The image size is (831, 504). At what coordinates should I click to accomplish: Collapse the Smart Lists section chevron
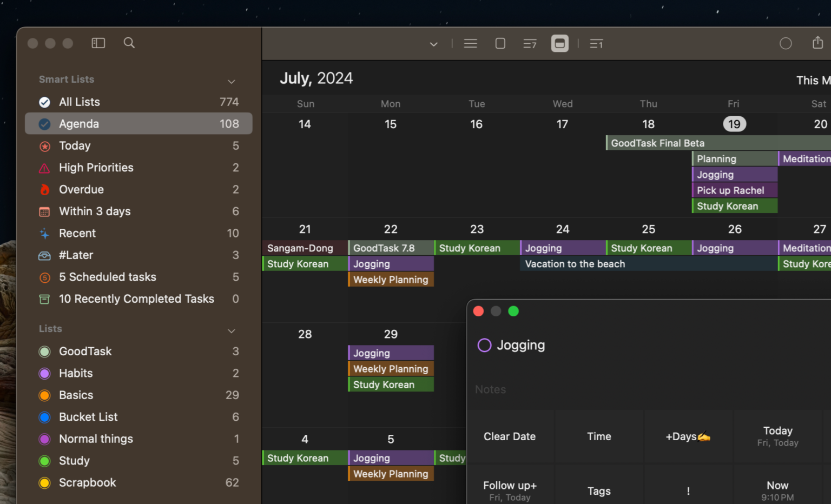pos(232,81)
